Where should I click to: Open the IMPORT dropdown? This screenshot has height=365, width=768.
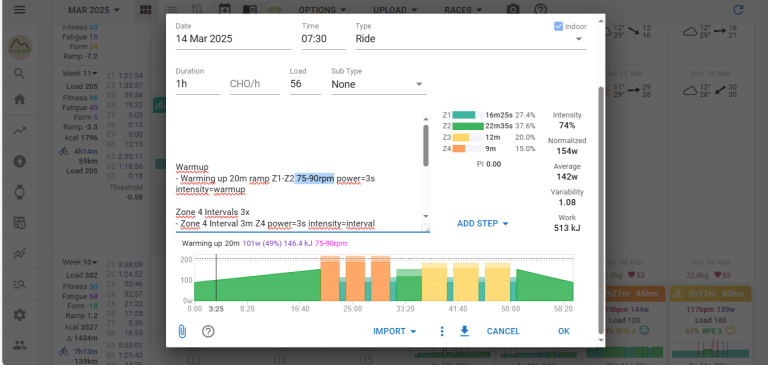coord(395,332)
